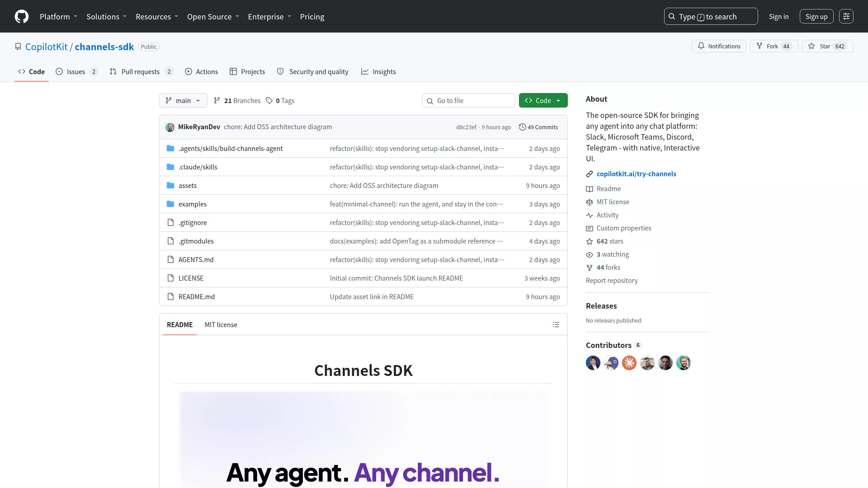Switch to the Actions tab
Image resolution: width=868 pixels, height=488 pixels.
pos(201,72)
